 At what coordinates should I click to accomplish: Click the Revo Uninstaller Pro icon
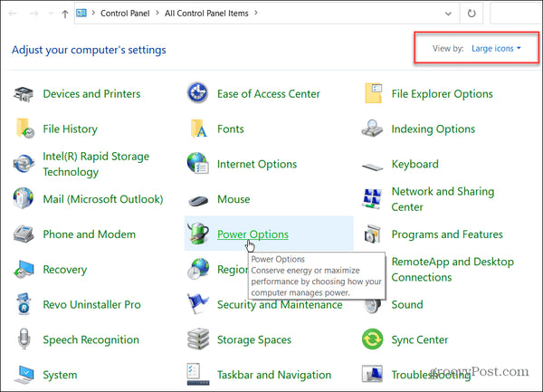(x=24, y=304)
